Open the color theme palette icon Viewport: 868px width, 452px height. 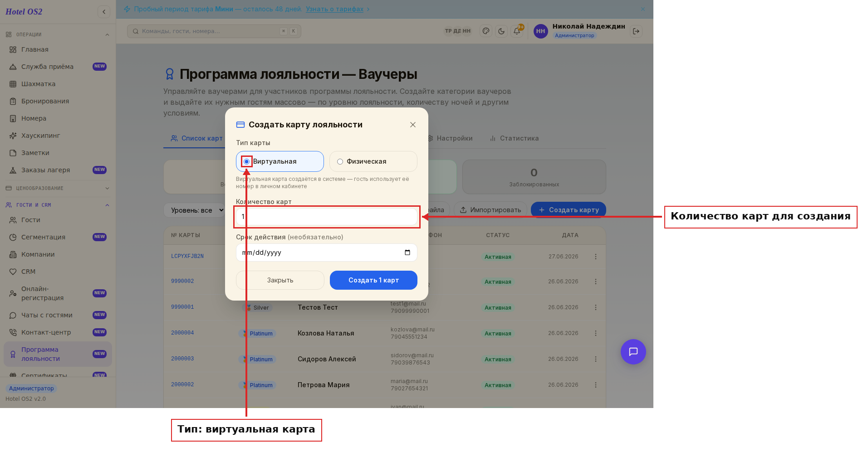point(486,31)
